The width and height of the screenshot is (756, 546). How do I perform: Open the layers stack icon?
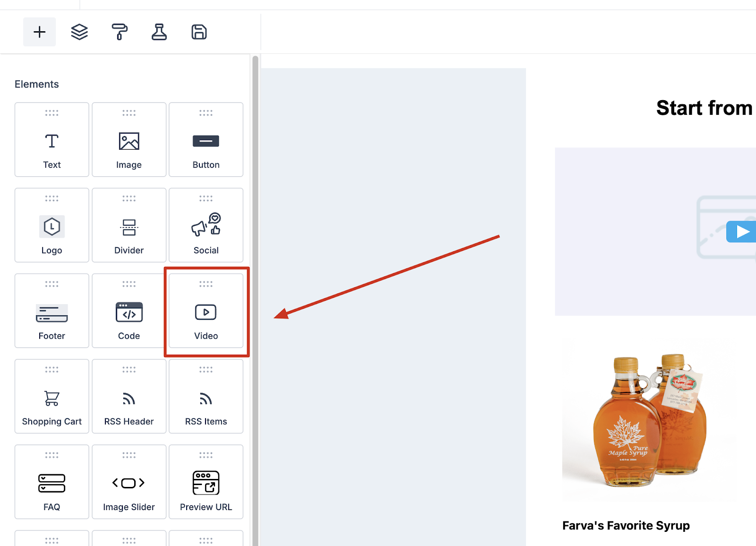(x=79, y=32)
